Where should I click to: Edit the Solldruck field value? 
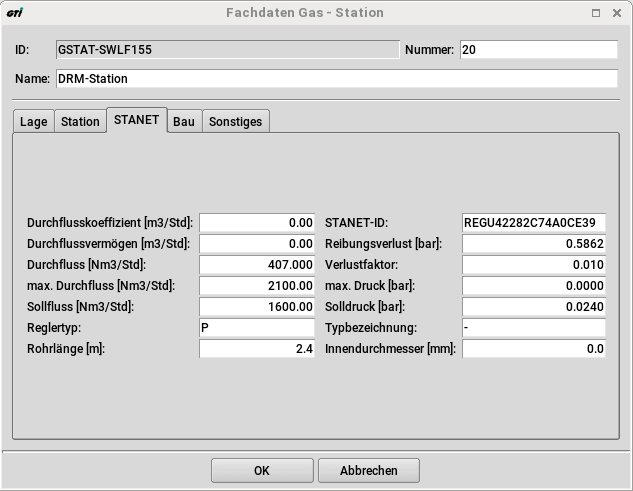[533, 307]
